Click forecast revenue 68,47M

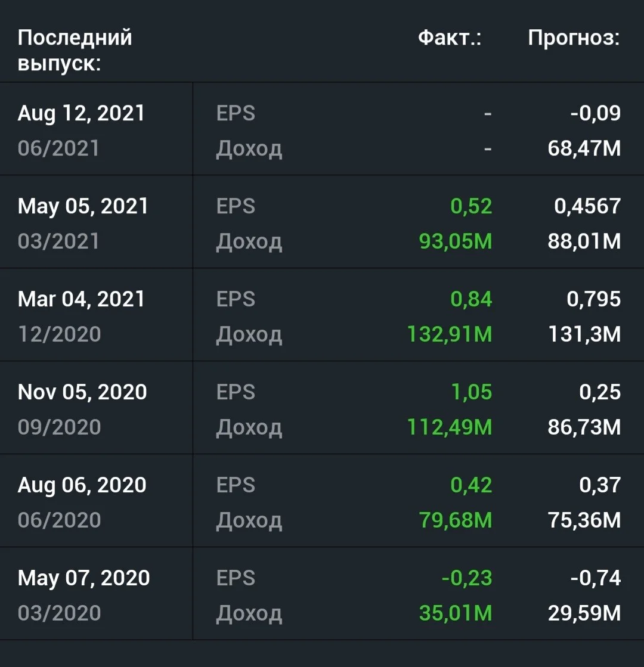click(584, 148)
